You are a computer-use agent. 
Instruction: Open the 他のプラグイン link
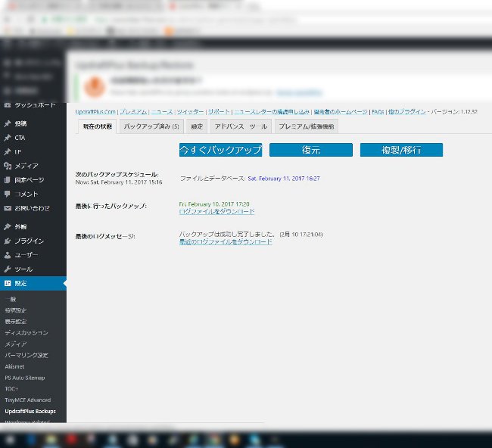[407, 112]
